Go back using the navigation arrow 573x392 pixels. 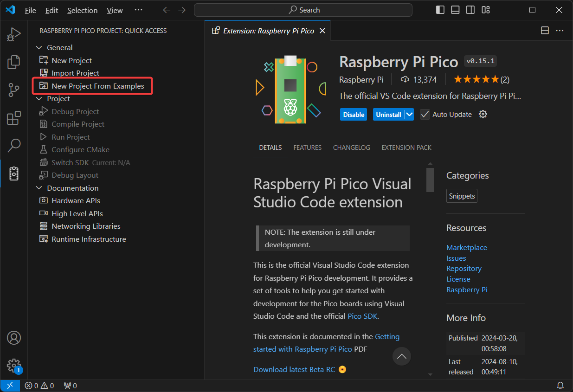tap(167, 10)
